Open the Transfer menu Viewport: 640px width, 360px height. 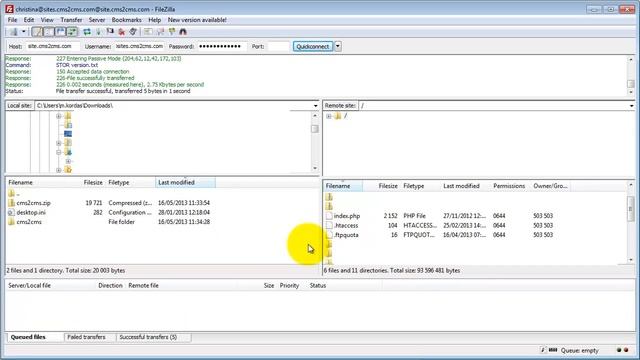coord(71,20)
